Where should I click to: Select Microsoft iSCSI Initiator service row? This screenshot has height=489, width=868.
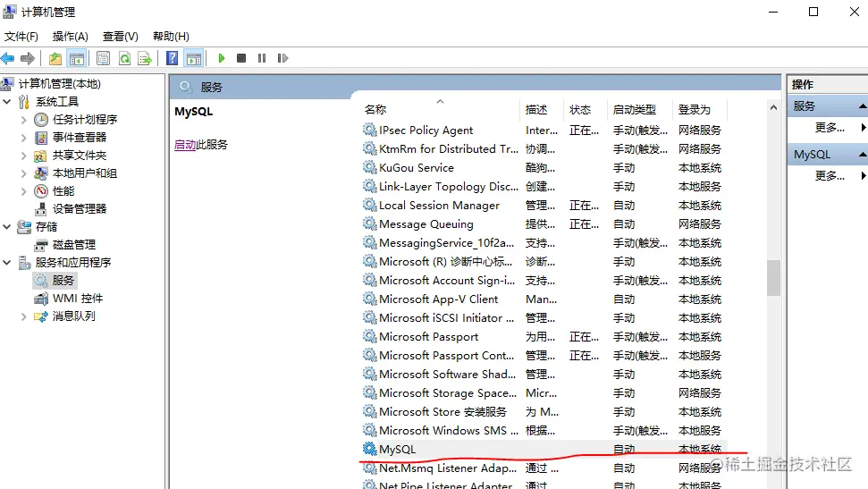point(544,318)
